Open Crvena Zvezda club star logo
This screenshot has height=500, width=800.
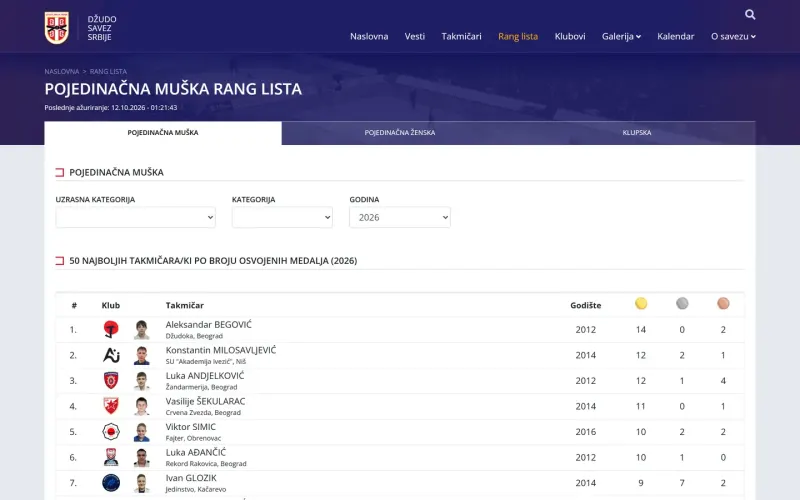tap(111, 406)
